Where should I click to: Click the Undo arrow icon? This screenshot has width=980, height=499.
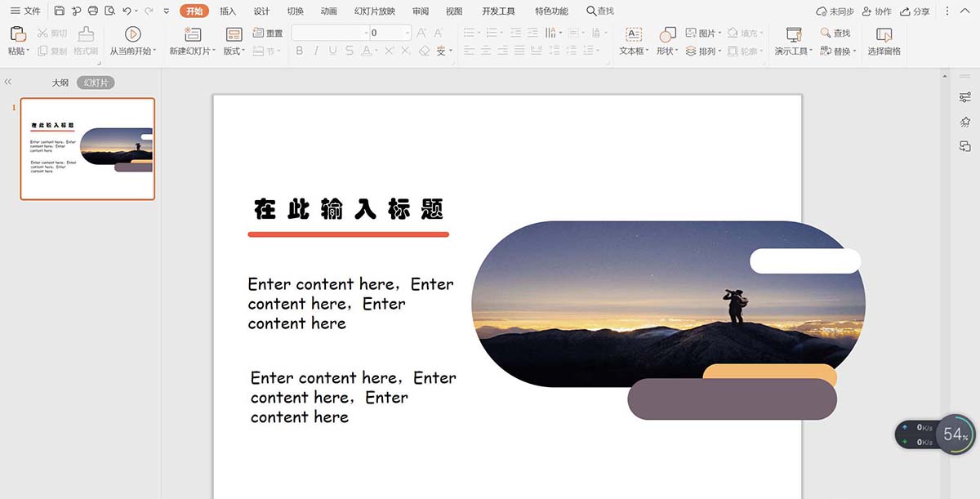tap(127, 11)
